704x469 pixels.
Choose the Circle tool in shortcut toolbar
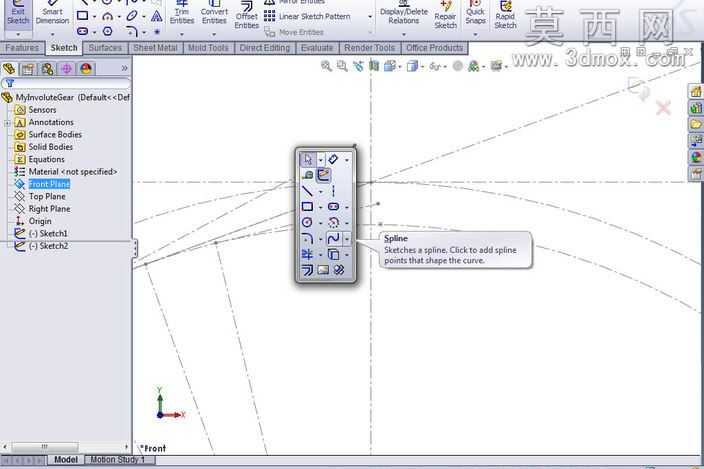[307, 222]
